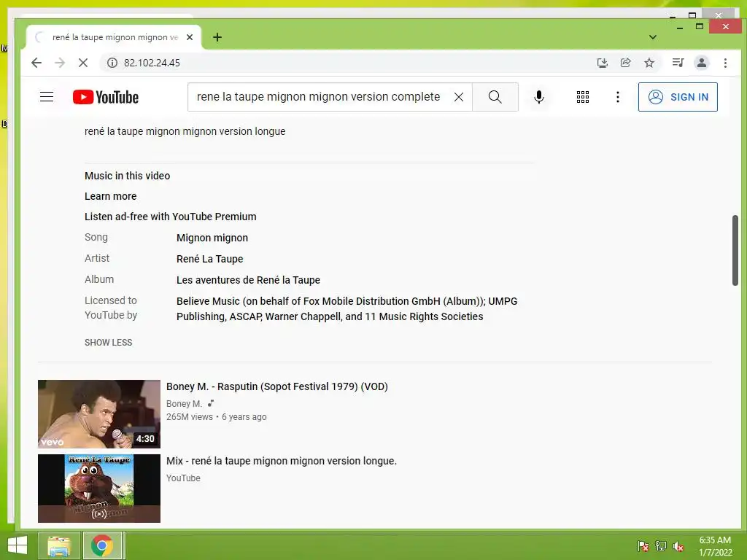Open the René la Taupe mix thumbnail

99,488
